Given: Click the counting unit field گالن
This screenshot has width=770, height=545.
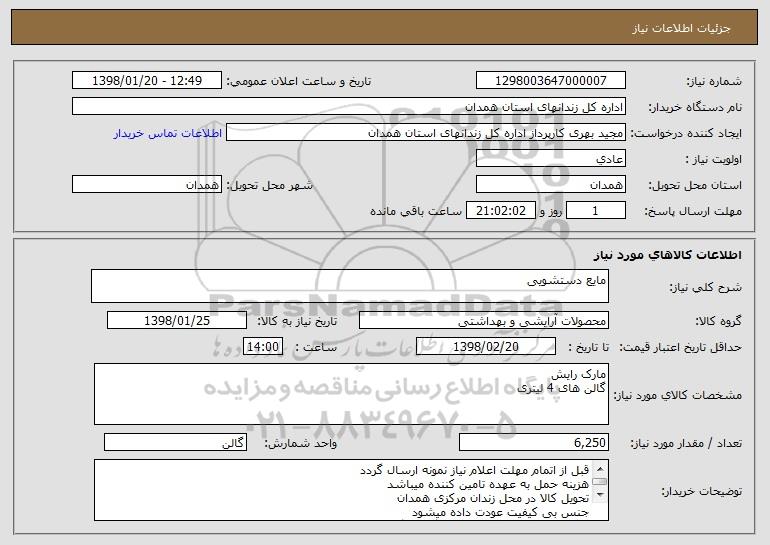Looking at the screenshot, I should click(175, 442).
